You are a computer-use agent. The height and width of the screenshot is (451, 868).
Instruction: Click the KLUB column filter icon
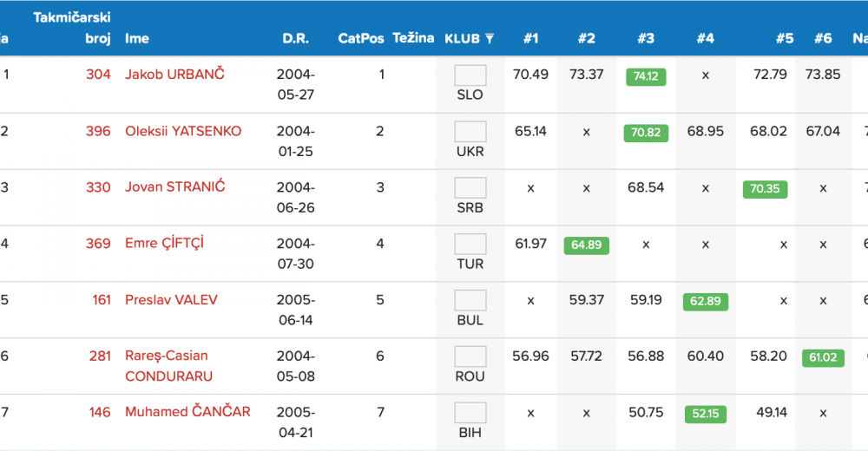point(490,39)
